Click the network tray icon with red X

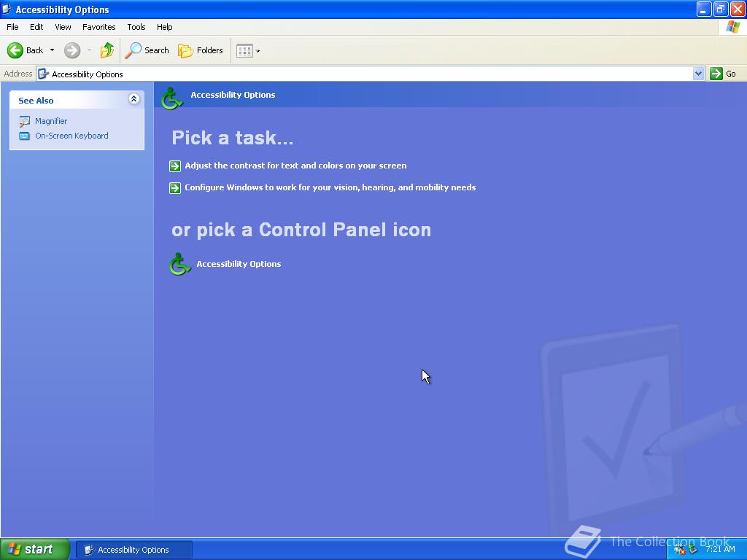[680, 550]
